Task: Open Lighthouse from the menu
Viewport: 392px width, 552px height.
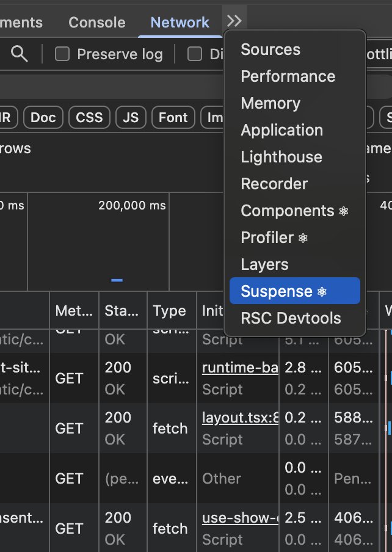Action: (x=295, y=157)
